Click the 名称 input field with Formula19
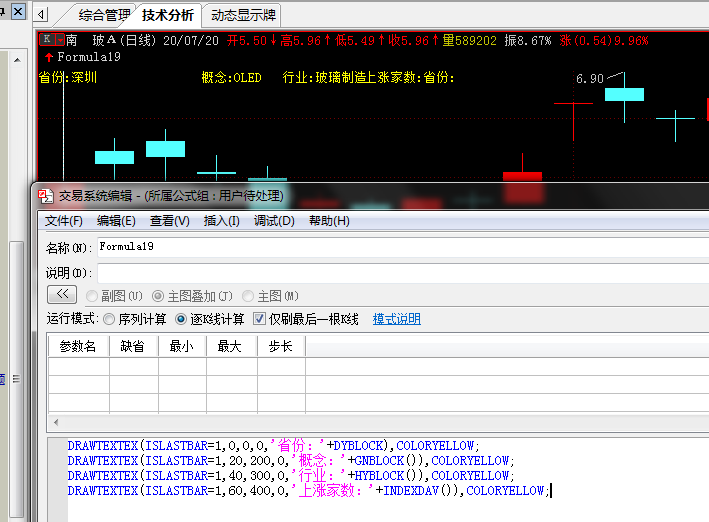The width and height of the screenshot is (709, 522). click(x=403, y=247)
